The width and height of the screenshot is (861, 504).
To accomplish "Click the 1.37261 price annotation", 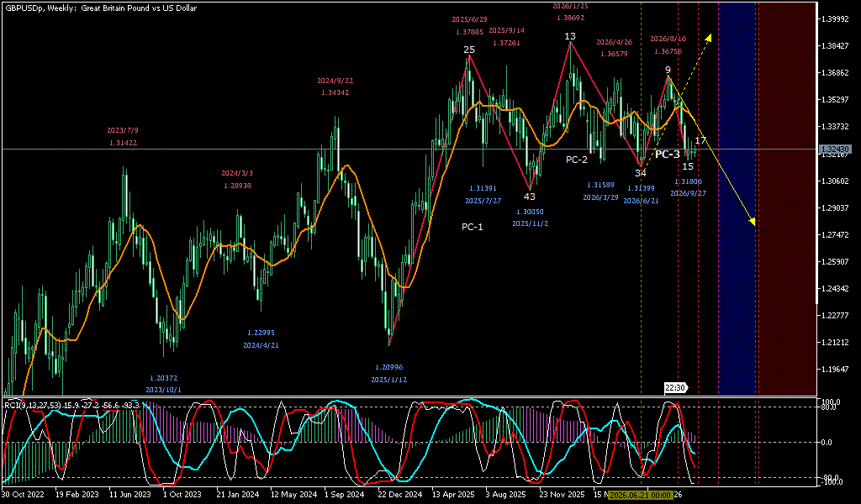I will point(506,43).
